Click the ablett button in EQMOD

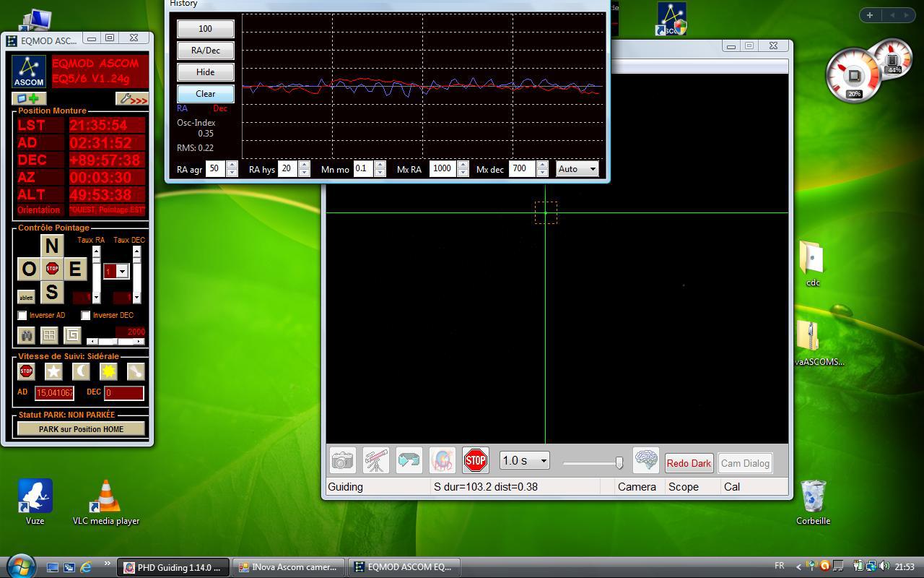[26, 297]
